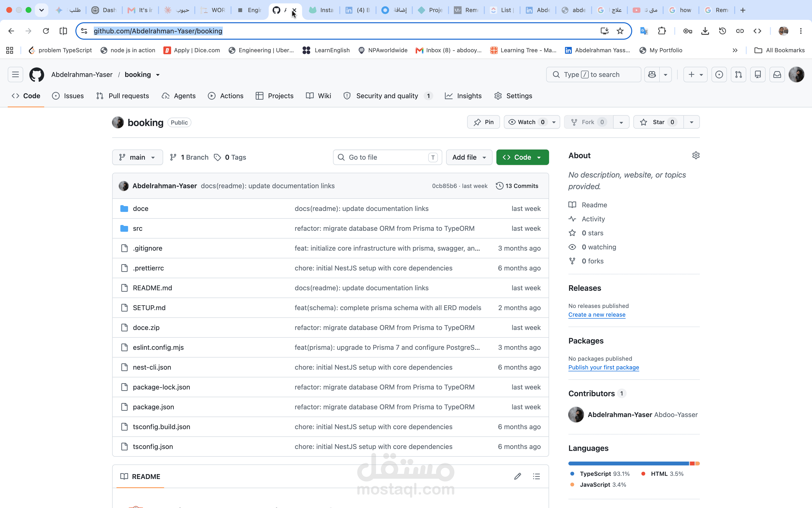Screen dimensions: 812x508
Task: Open the Insights tab
Action: pyautogui.click(x=463, y=96)
